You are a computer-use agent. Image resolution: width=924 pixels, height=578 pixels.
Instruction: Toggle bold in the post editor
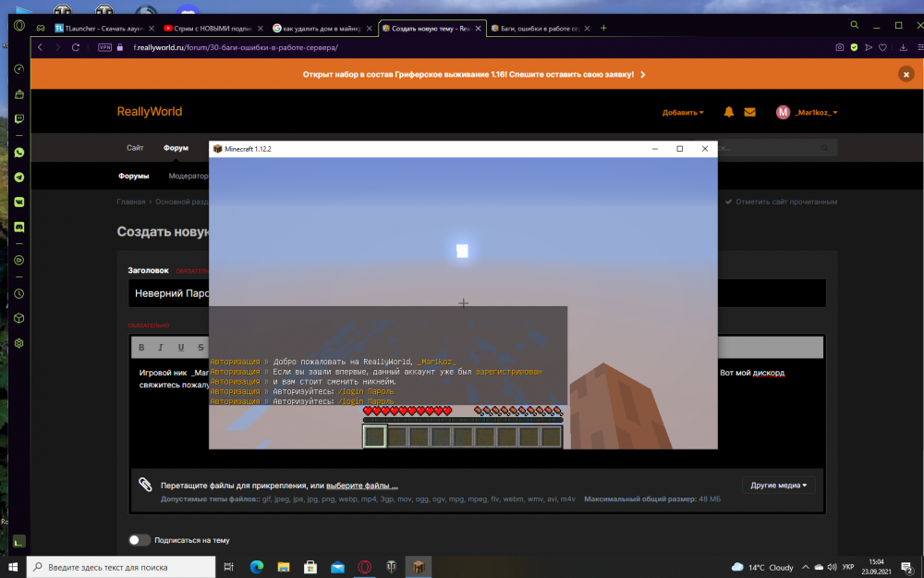coord(141,348)
